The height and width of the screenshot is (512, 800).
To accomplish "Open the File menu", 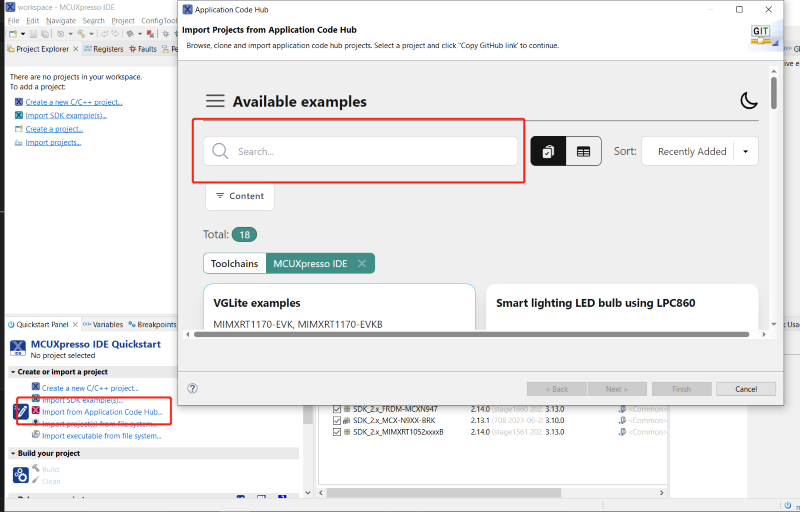I will tap(13, 20).
